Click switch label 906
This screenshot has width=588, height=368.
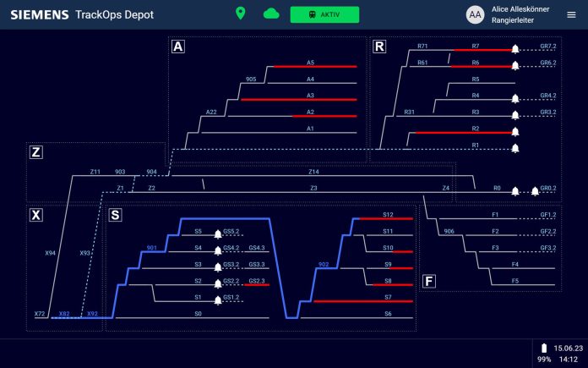coord(449,231)
